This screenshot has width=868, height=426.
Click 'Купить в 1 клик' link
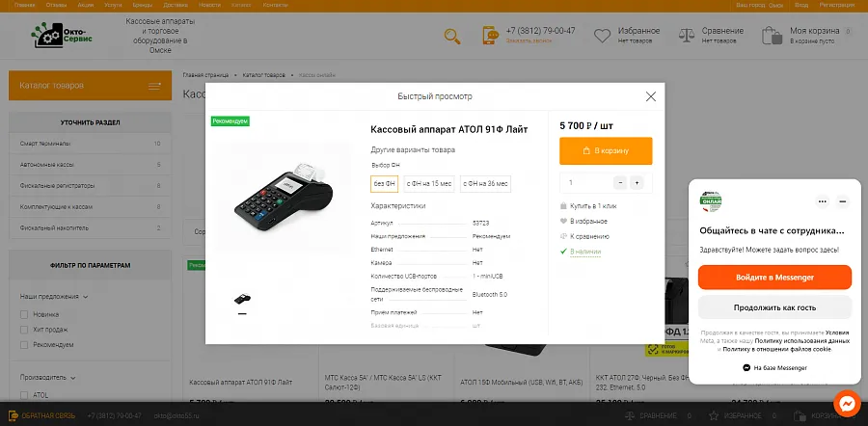593,206
